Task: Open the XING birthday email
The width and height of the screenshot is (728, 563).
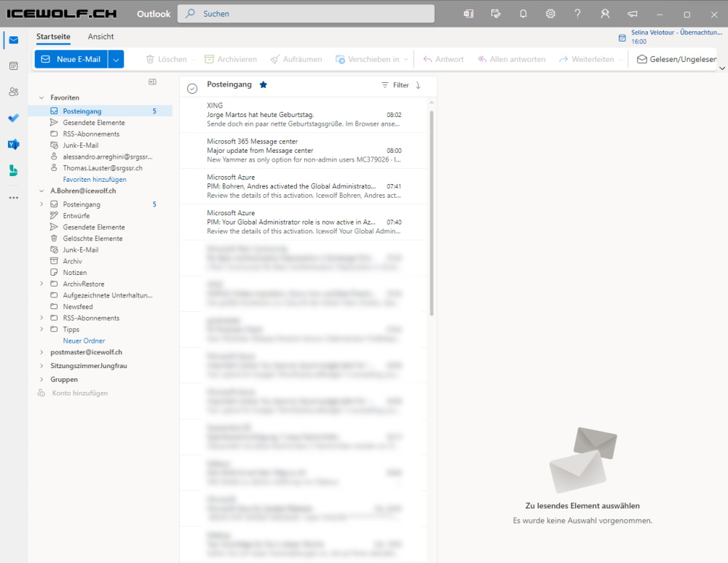Action: (304, 115)
